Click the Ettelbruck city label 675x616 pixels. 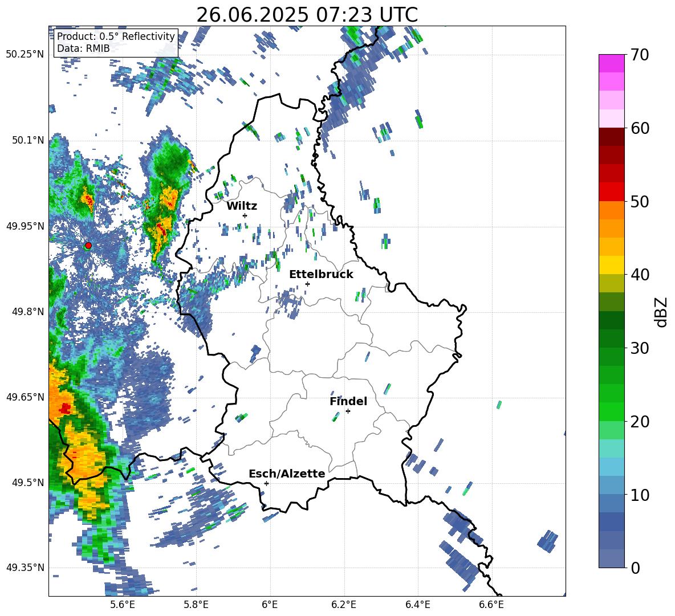[x=321, y=275]
